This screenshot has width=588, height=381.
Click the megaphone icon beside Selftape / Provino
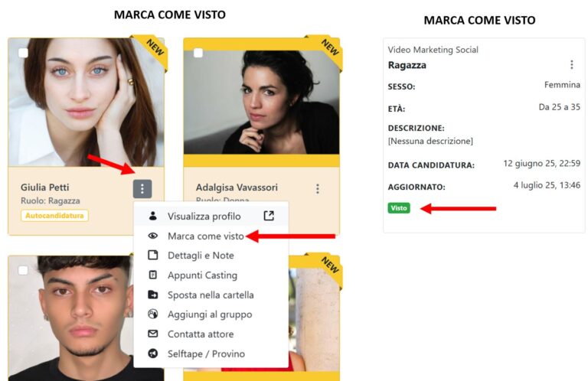tap(152, 353)
